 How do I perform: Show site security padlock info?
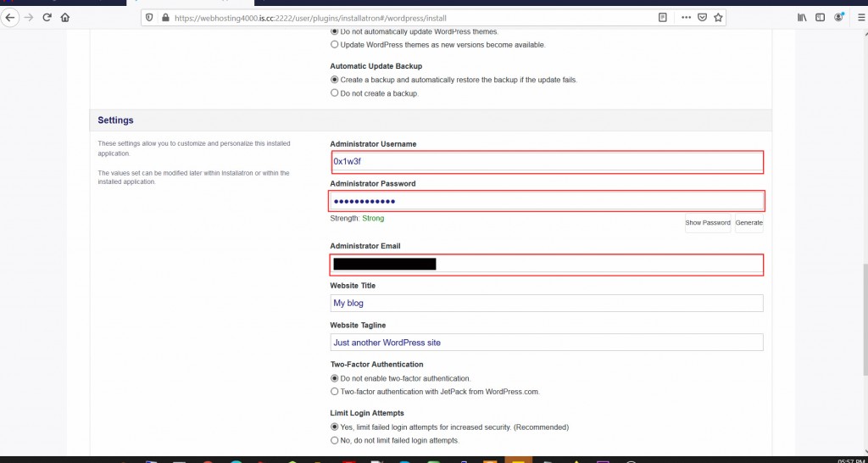point(165,18)
